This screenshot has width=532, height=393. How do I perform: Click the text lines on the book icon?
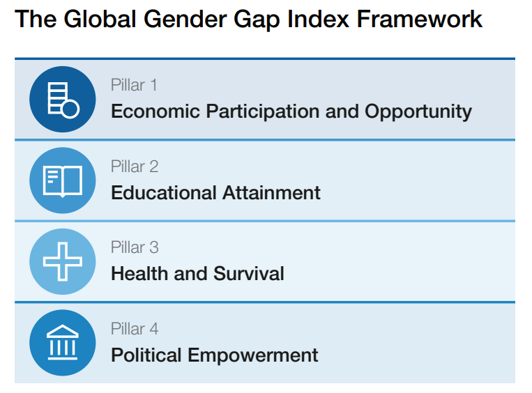click(53, 177)
